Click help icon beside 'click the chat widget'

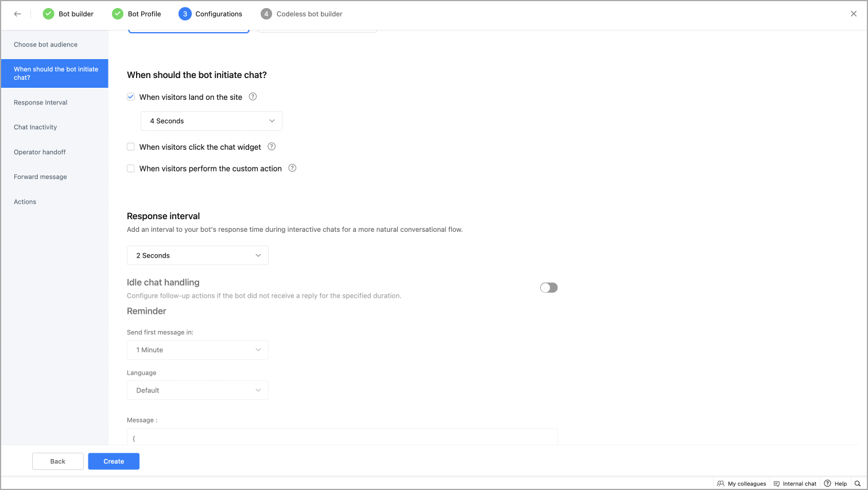272,147
